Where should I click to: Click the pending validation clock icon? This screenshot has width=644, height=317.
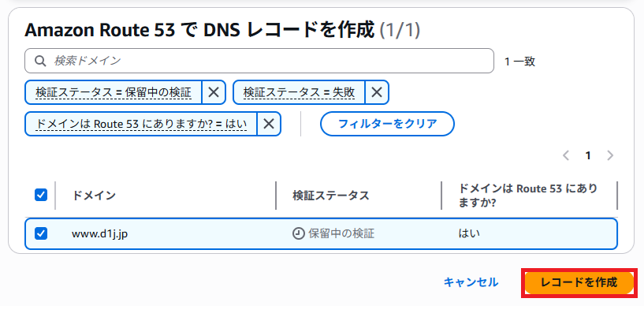pos(298,233)
